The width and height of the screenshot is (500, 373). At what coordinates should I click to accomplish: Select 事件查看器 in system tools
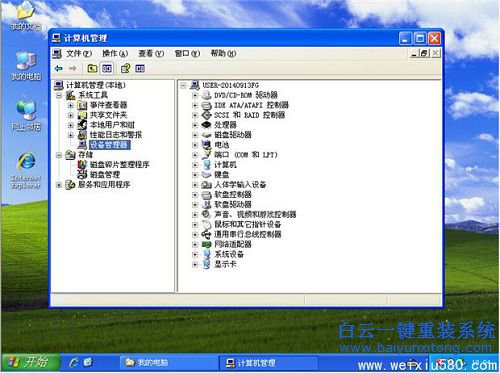108,105
